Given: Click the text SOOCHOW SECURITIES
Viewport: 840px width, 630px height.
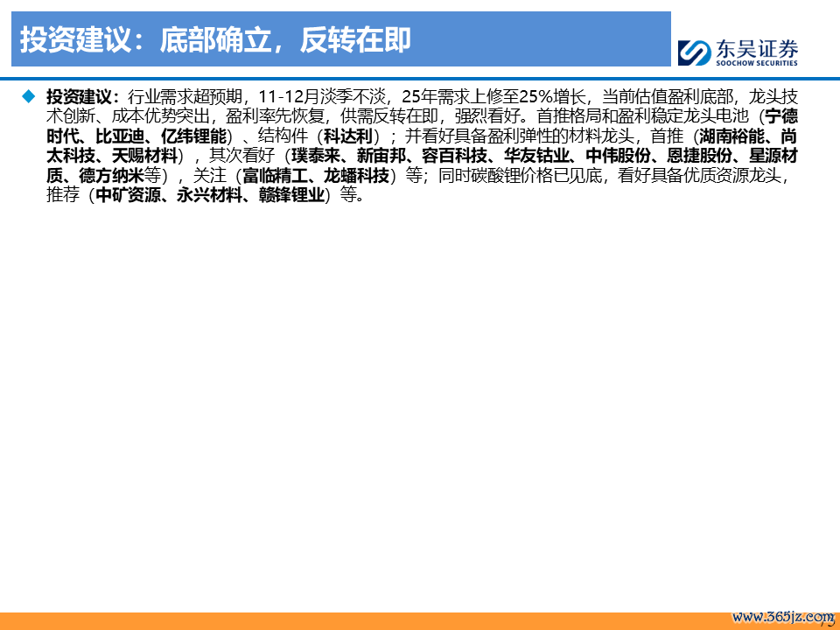Looking at the screenshot, I should click(756, 63).
